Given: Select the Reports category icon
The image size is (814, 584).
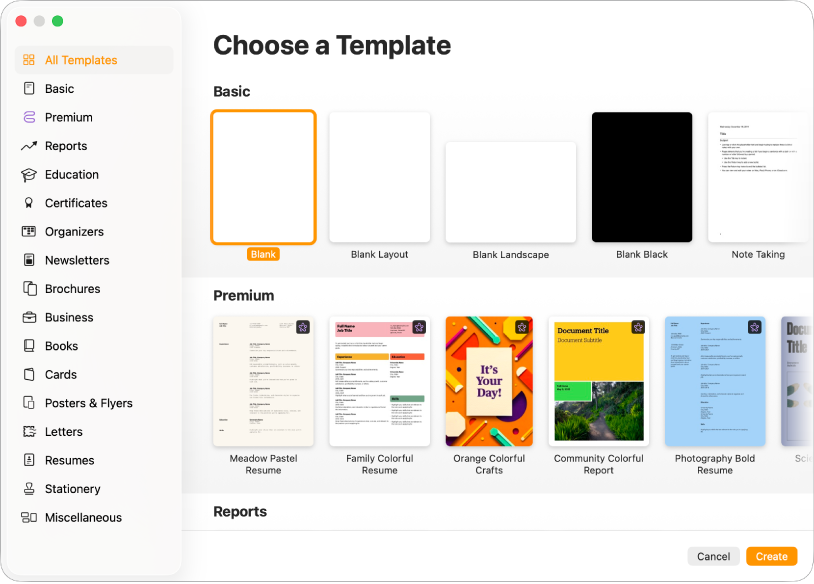Looking at the screenshot, I should coord(31,146).
